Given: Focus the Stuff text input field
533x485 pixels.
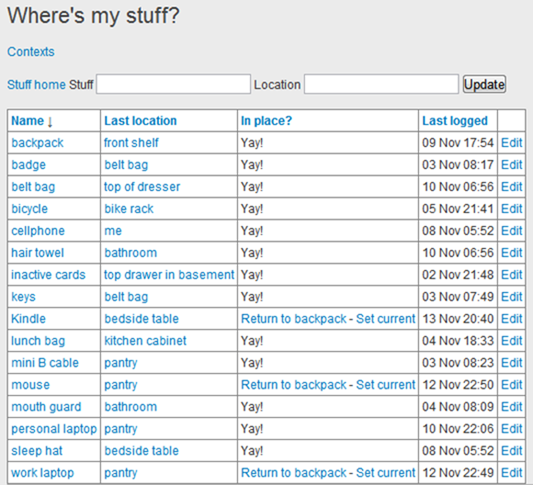Looking at the screenshot, I should click(x=173, y=84).
